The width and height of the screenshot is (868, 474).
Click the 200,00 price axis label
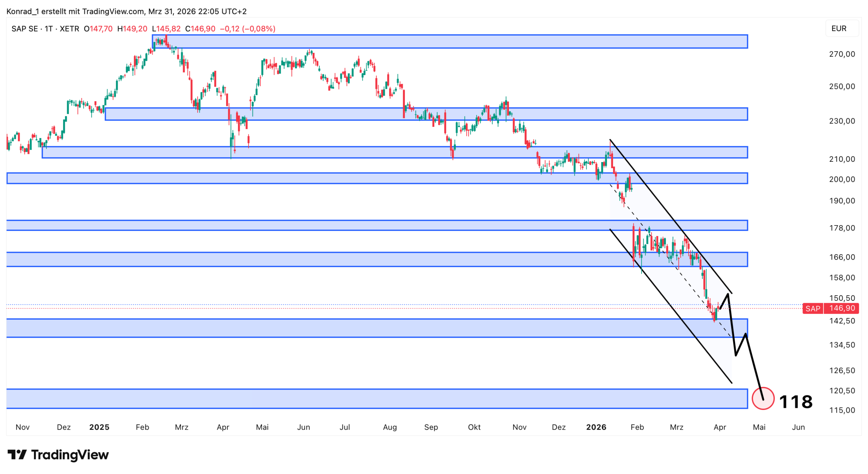pos(842,179)
